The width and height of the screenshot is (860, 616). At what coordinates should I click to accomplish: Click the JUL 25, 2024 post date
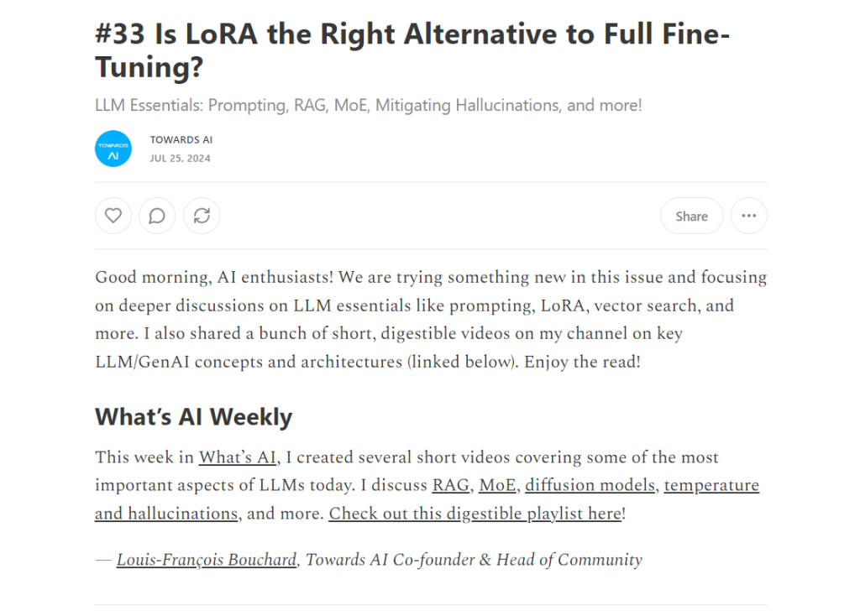pyautogui.click(x=180, y=159)
